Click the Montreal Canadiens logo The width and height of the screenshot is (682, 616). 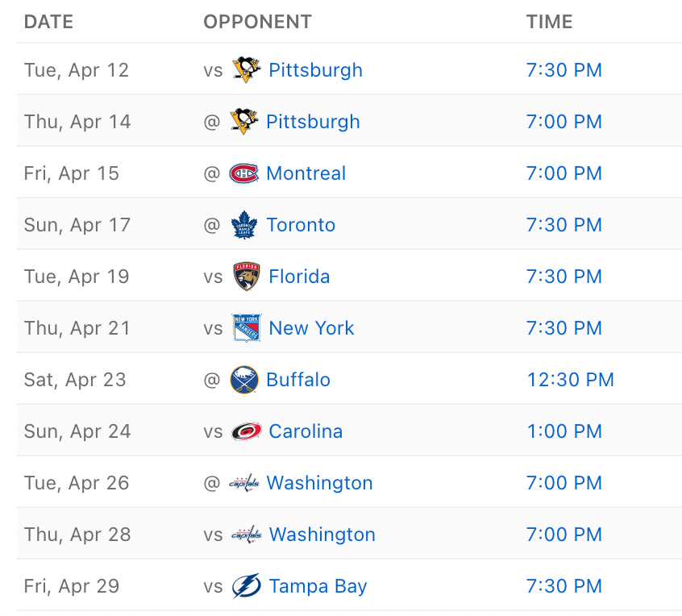tap(244, 173)
